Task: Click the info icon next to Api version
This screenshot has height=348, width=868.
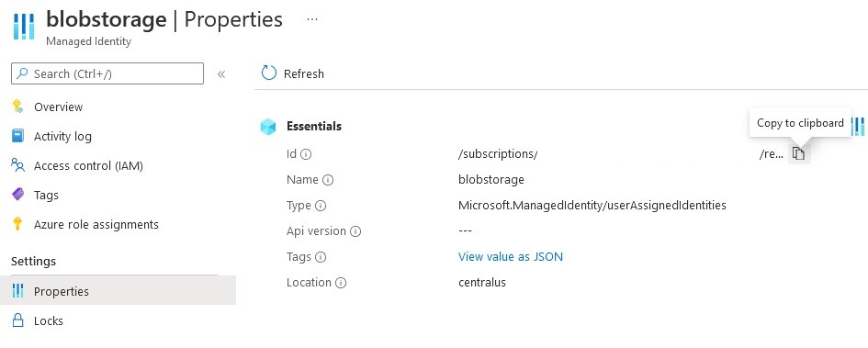Action: [x=355, y=231]
